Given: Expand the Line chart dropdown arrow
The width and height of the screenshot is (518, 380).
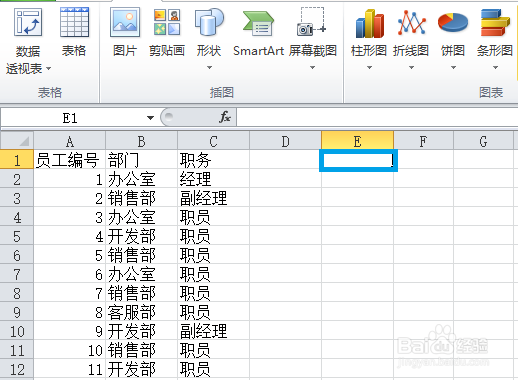Looking at the screenshot, I should (x=411, y=68).
